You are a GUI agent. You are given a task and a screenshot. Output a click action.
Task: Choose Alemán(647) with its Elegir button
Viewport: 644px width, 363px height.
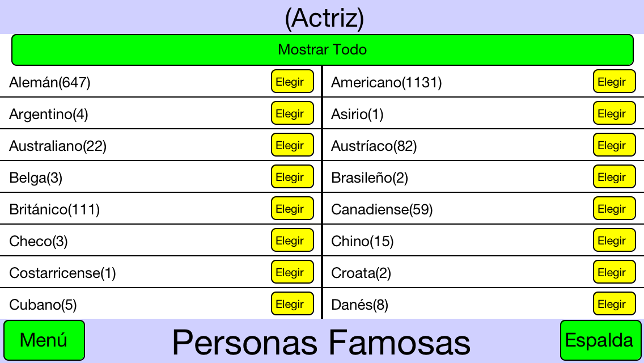point(293,82)
